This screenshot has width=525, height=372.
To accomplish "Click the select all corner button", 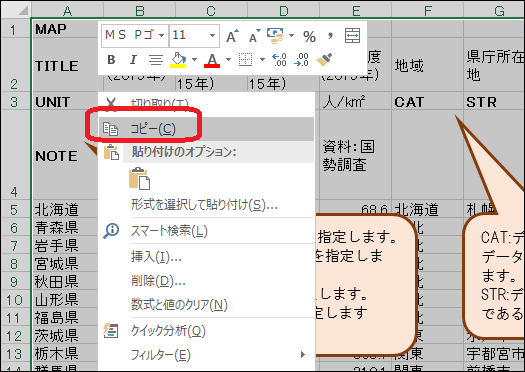I will (15, 10).
